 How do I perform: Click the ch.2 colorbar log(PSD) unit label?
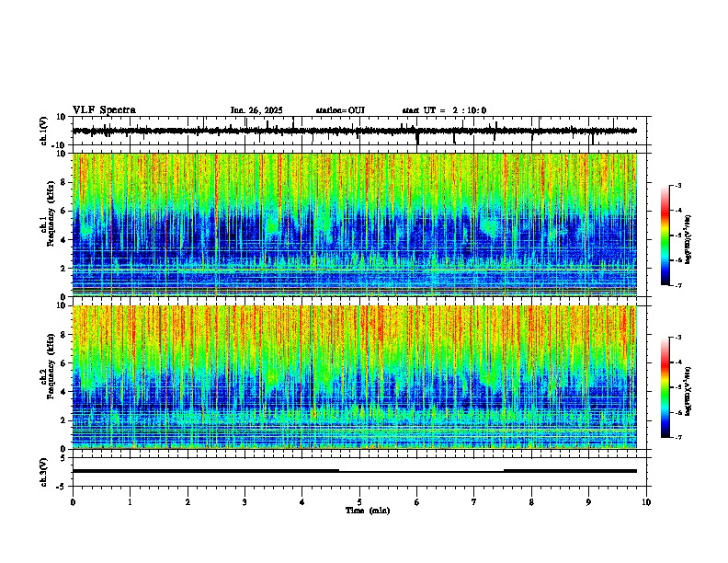coord(688,391)
